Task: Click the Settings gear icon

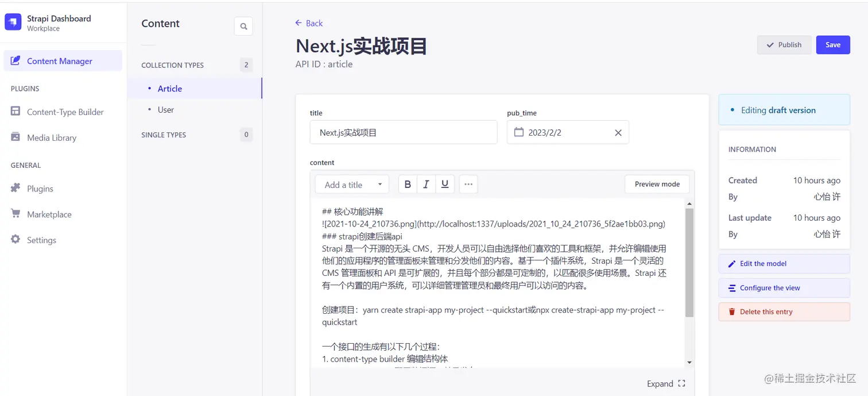Action: (15, 239)
